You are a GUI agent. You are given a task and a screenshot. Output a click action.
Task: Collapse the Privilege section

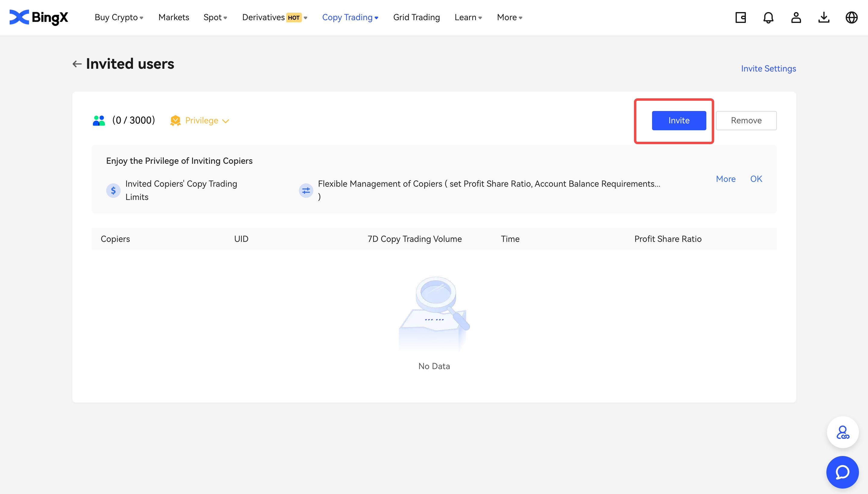[226, 121]
